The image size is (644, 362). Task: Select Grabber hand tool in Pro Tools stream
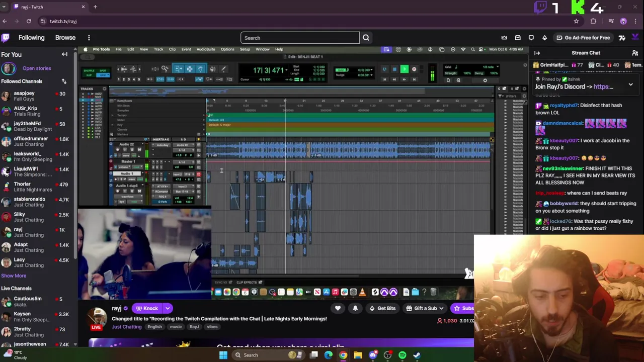pyautogui.click(x=201, y=69)
